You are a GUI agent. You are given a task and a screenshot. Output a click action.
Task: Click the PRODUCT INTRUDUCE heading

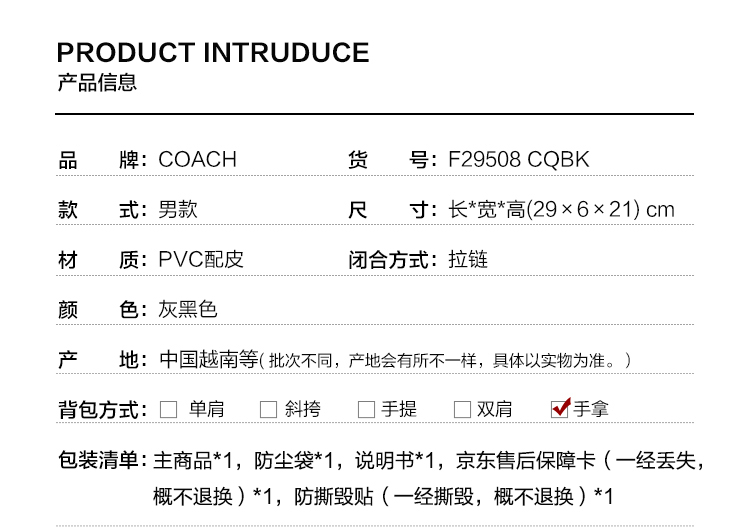[213, 52]
